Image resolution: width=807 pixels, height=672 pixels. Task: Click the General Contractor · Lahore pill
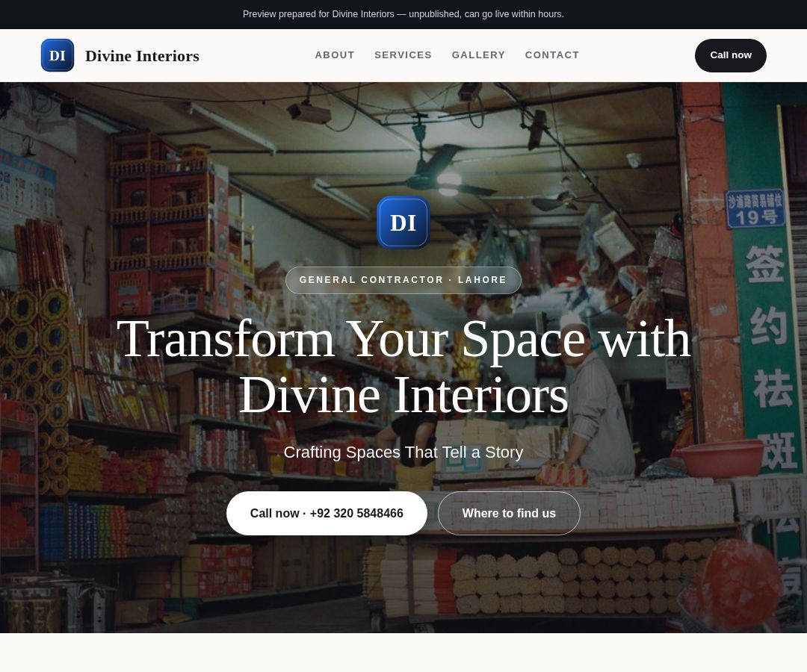pyautogui.click(x=403, y=280)
